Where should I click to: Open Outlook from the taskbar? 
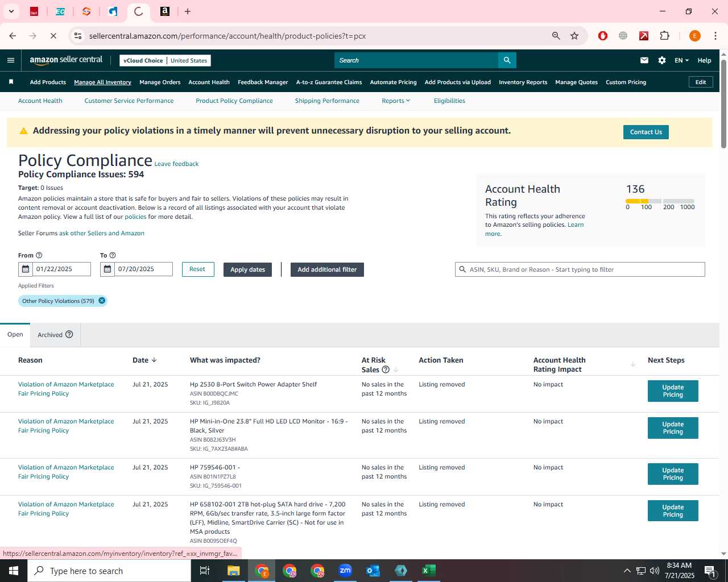[373, 571]
